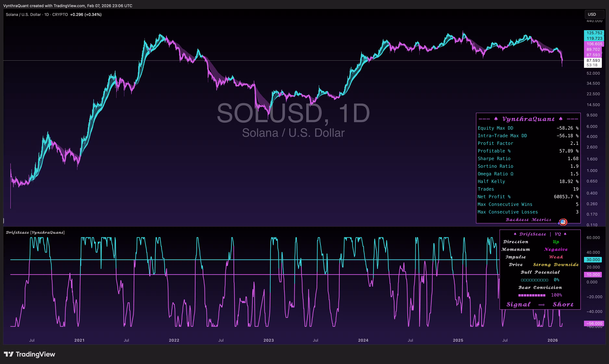Image resolution: width=609 pixels, height=364 pixels.
Task: Click the right spade icon in VynthraQuant header
Action: point(561,119)
